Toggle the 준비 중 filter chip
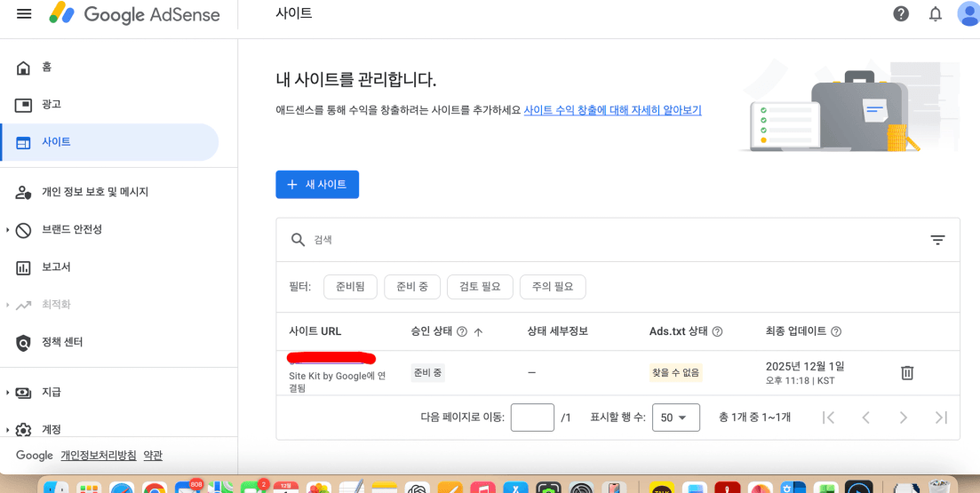Screen dimensions: 980x493 click(x=412, y=287)
